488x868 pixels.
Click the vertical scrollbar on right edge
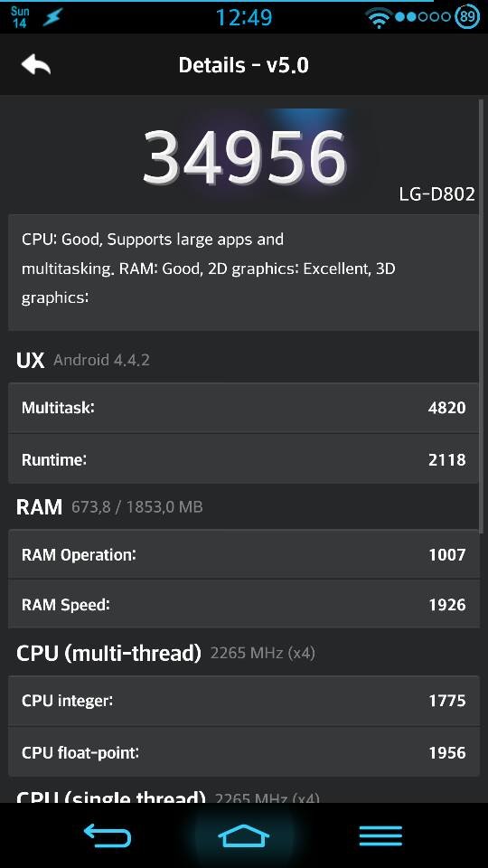(x=482, y=316)
